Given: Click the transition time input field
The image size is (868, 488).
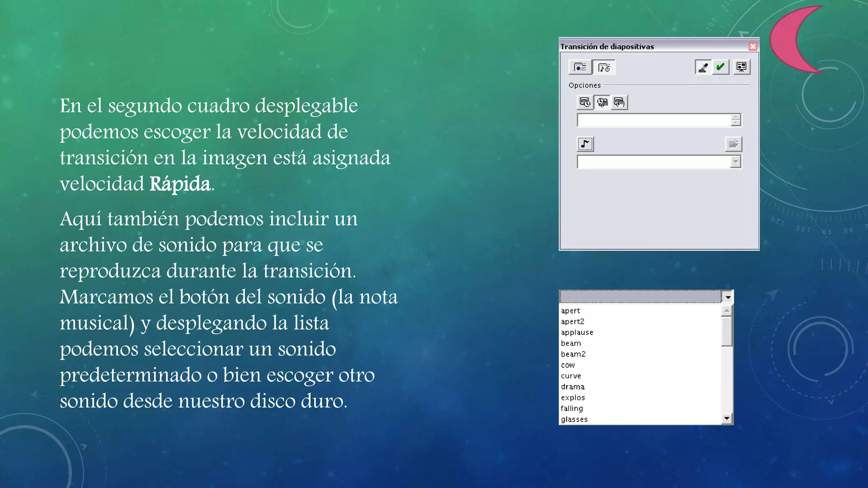Looking at the screenshot, I should (x=654, y=120).
